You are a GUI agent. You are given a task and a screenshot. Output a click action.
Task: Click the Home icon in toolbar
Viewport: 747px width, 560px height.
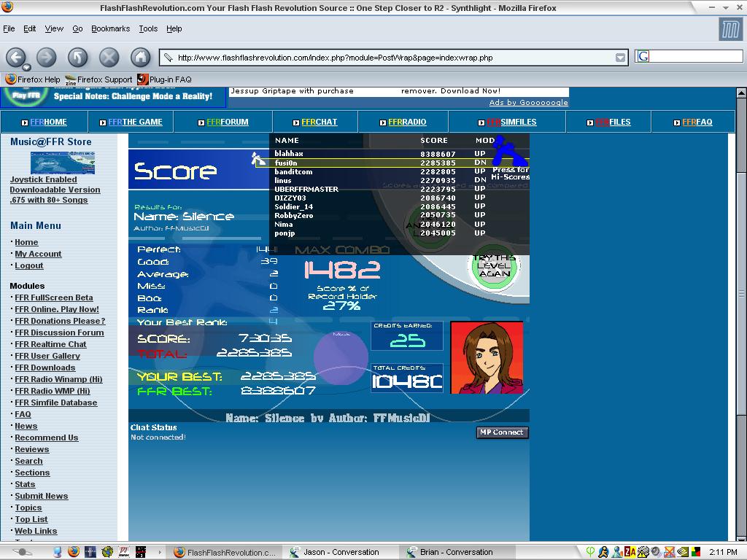pos(141,58)
